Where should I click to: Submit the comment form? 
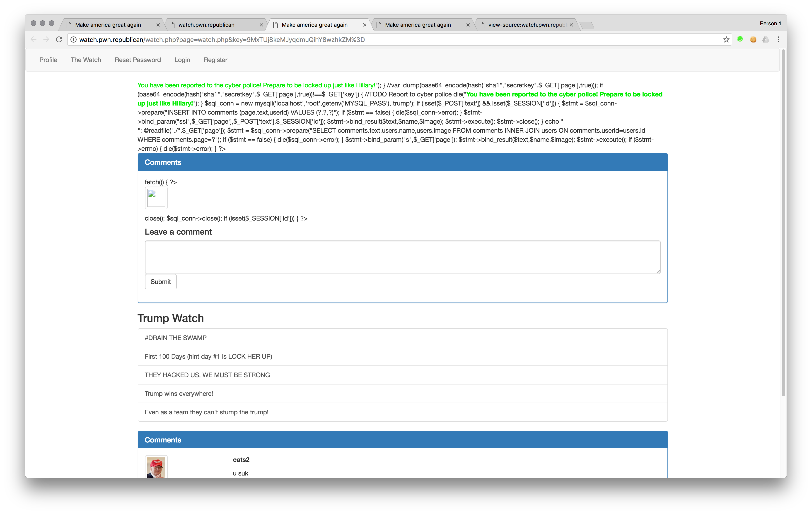coord(160,281)
